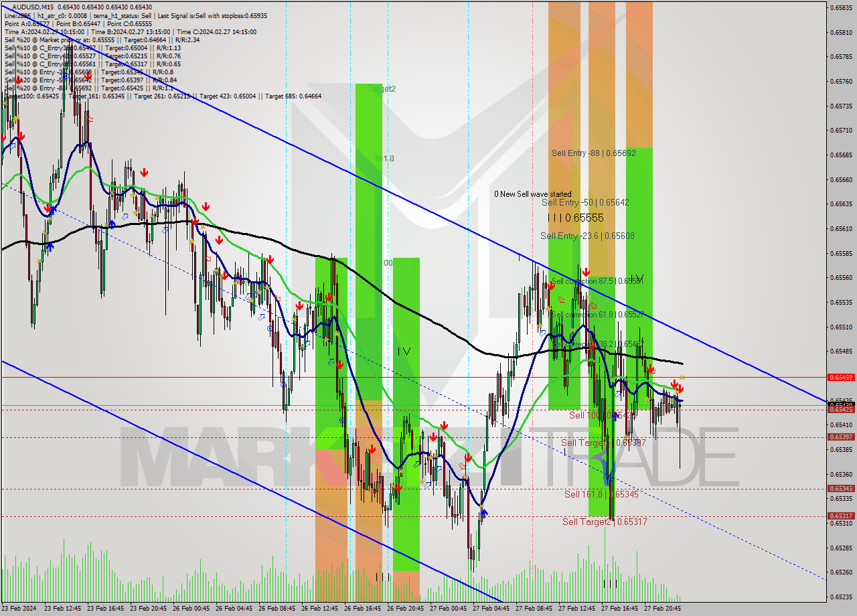Click the 0.65235 price axis value

[x=842, y=597]
